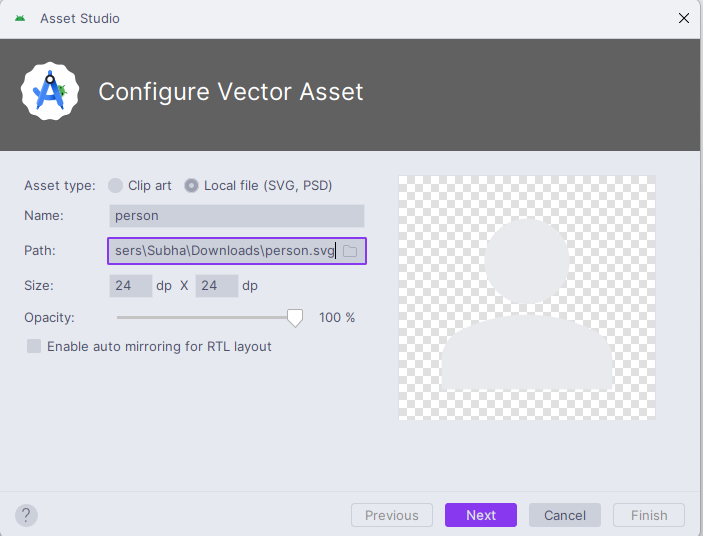This screenshot has height=536, width=703.
Task: Click the width size field
Action: pyautogui.click(x=130, y=286)
